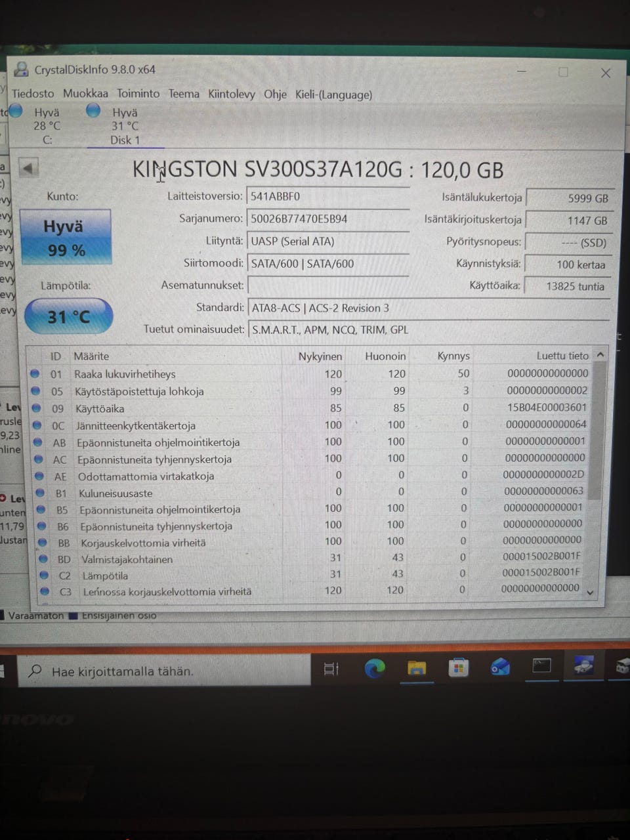Open the Outlook mail icon on taskbar
This screenshot has height=840, width=630.
tap(500, 667)
